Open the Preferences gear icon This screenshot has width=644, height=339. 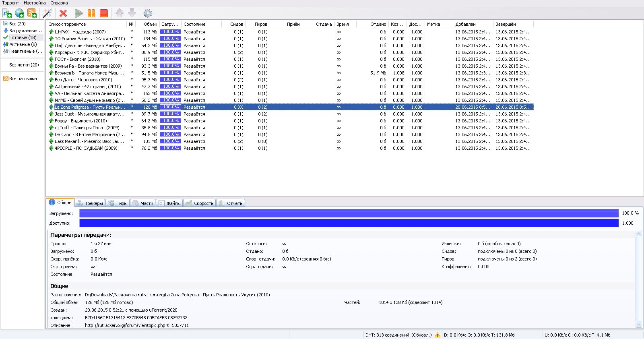[148, 13]
